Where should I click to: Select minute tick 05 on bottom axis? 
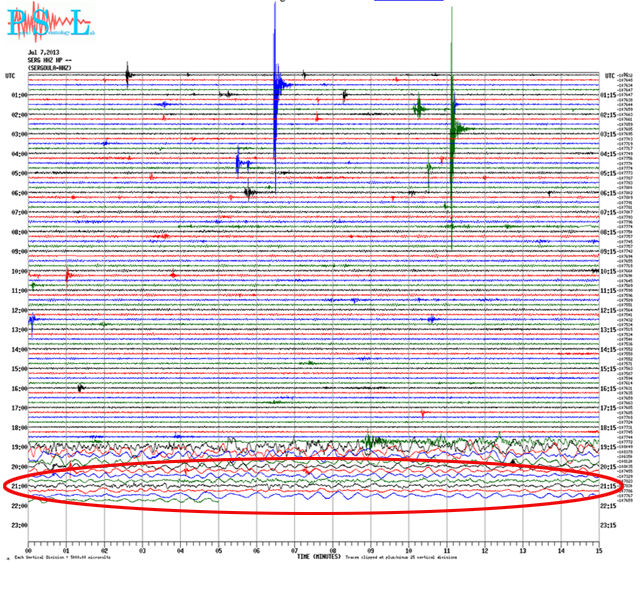coord(218,549)
